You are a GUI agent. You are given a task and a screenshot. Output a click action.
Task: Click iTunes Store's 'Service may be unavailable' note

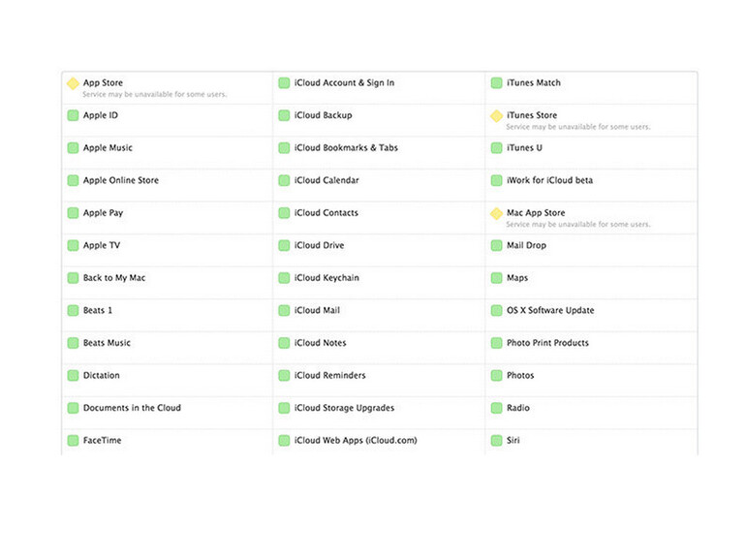click(578, 127)
